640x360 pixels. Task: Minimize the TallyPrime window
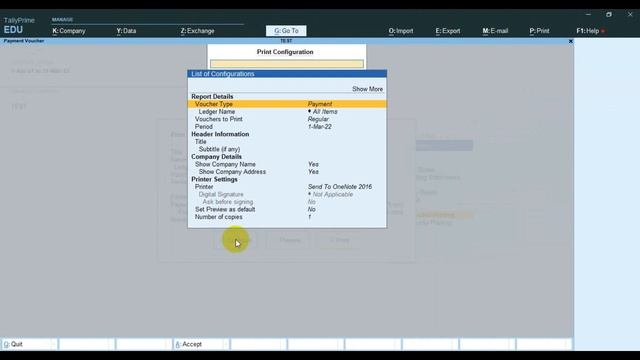pyautogui.click(x=588, y=14)
